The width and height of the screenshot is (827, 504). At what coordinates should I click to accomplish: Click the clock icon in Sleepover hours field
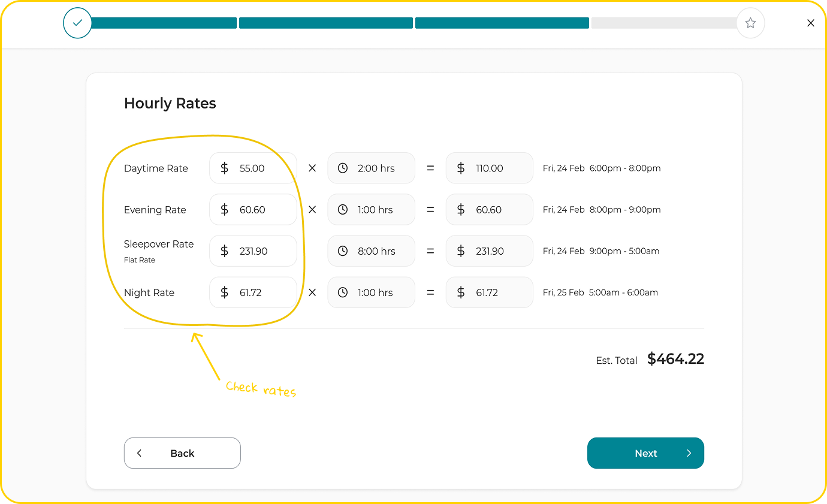[x=343, y=251]
